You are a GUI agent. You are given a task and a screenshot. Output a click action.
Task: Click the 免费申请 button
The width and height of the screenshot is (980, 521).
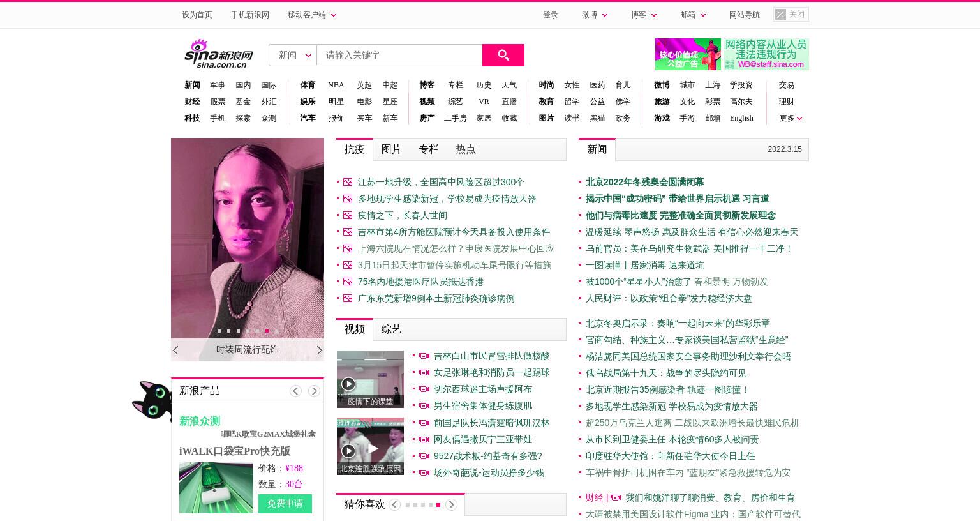point(285,504)
